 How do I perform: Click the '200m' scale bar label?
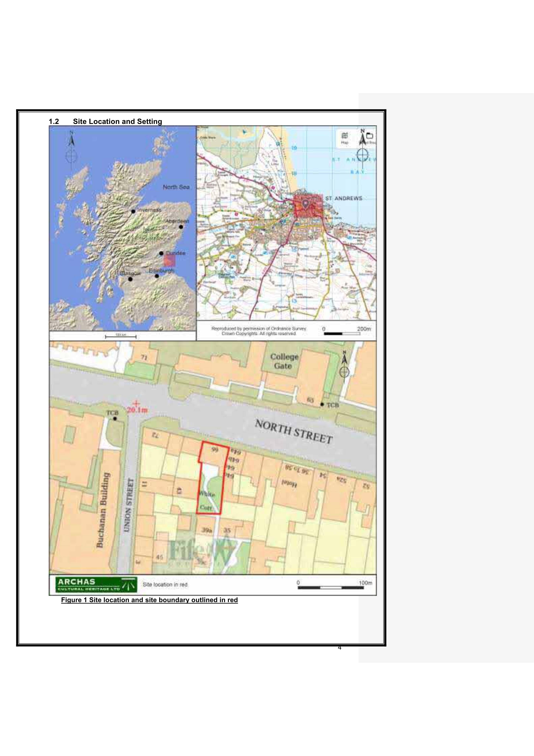[x=364, y=329]
